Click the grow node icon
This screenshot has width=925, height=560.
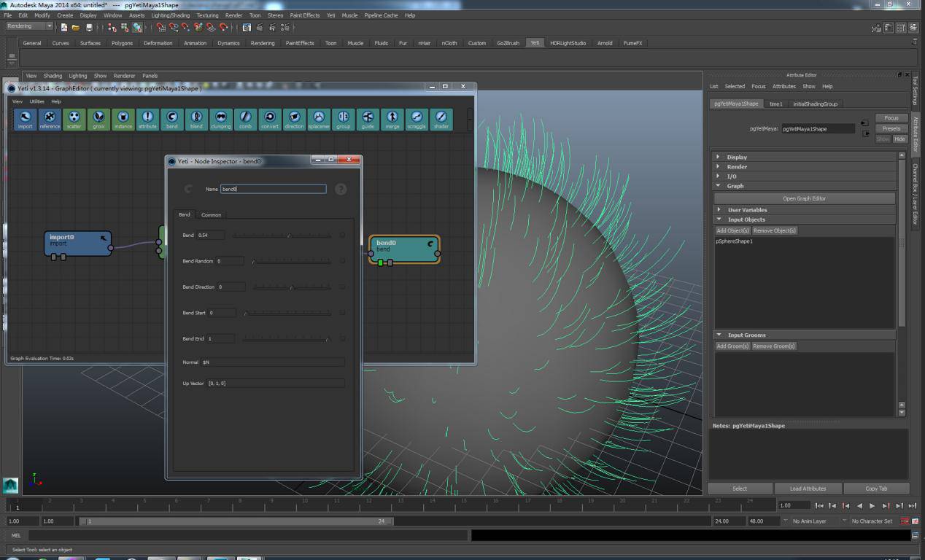pyautogui.click(x=98, y=119)
